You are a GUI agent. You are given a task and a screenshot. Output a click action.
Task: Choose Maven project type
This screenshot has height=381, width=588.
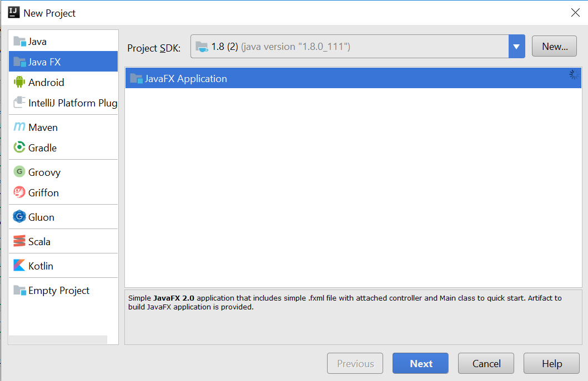tap(63, 127)
